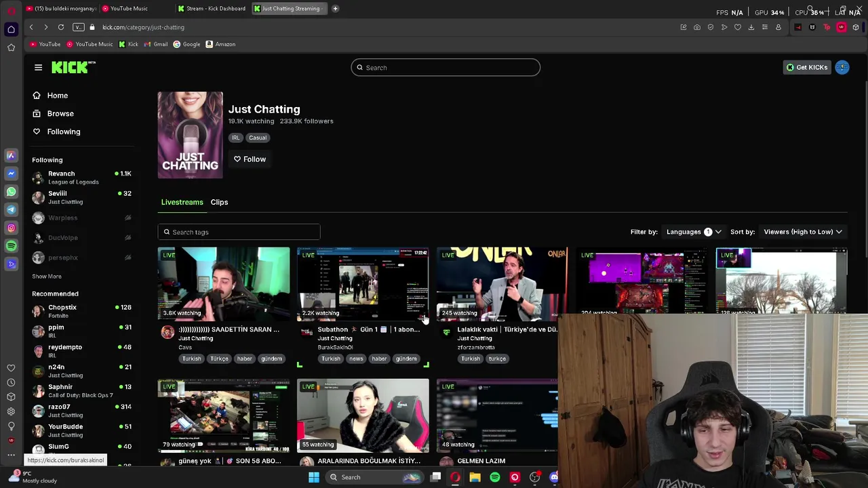Open Telegram in the Opera sidebar
This screenshot has width=868, height=488.
11,210
